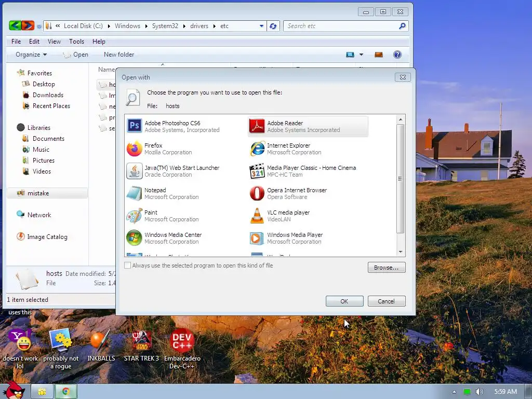Open Image Catalog in navigation pane
The height and width of the screenshot is (399, 532).
[x=47, y=236]
